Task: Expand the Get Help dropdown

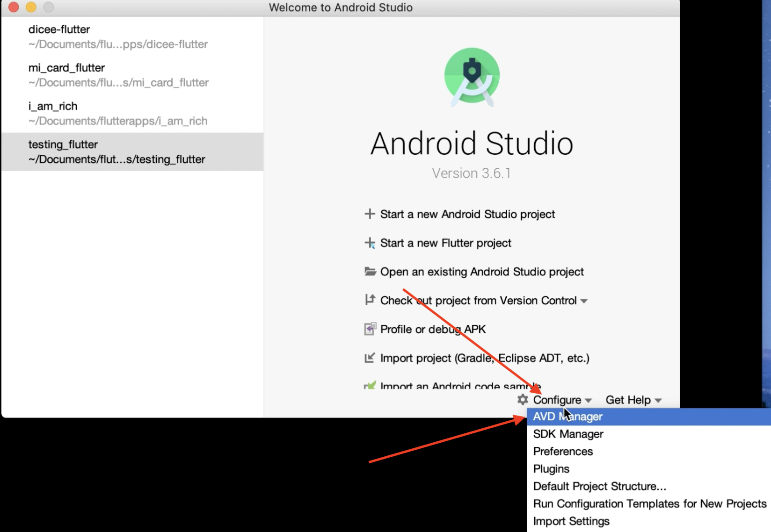Action: [x=628, y=400]
